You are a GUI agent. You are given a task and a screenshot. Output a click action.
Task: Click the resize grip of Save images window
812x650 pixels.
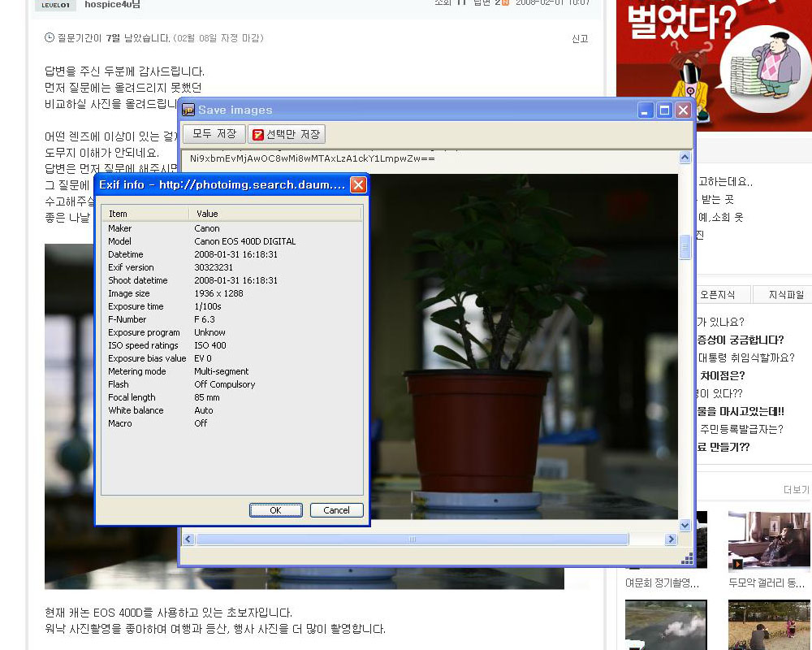tap(687, 558)
